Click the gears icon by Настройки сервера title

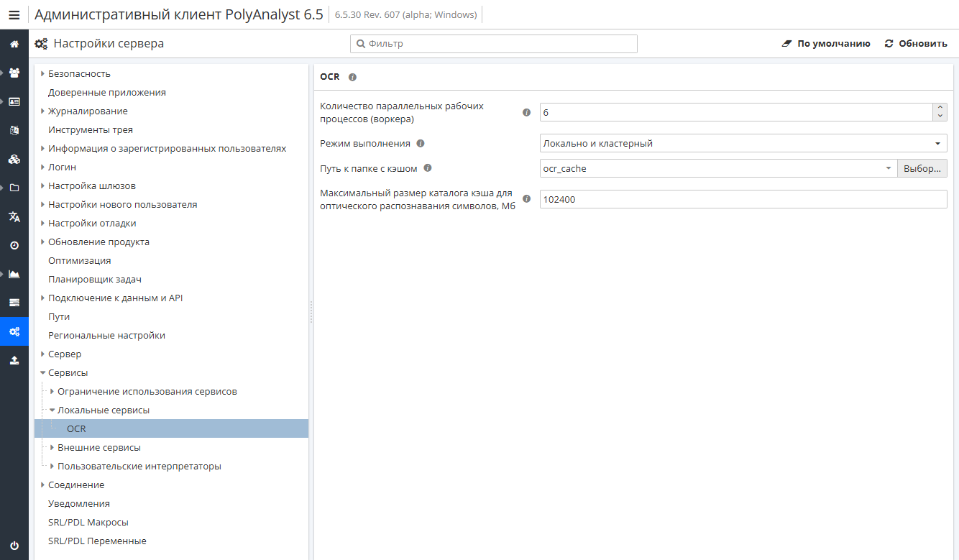(42, 44)
